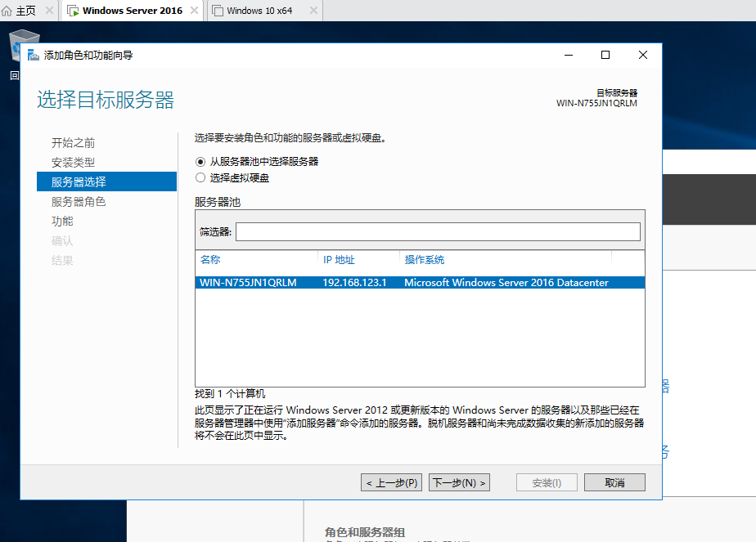Minimize the add roles wizard window

tap(569, 55)
